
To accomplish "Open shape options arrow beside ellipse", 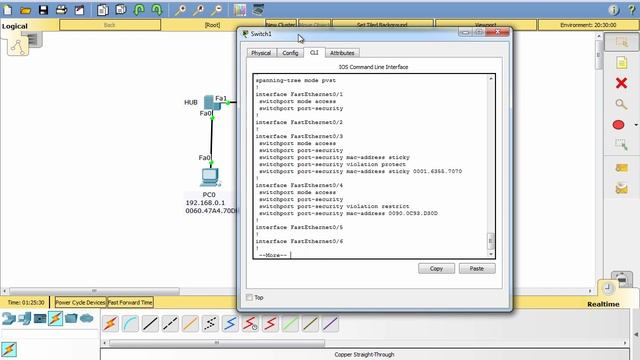I will click(636, 125).
